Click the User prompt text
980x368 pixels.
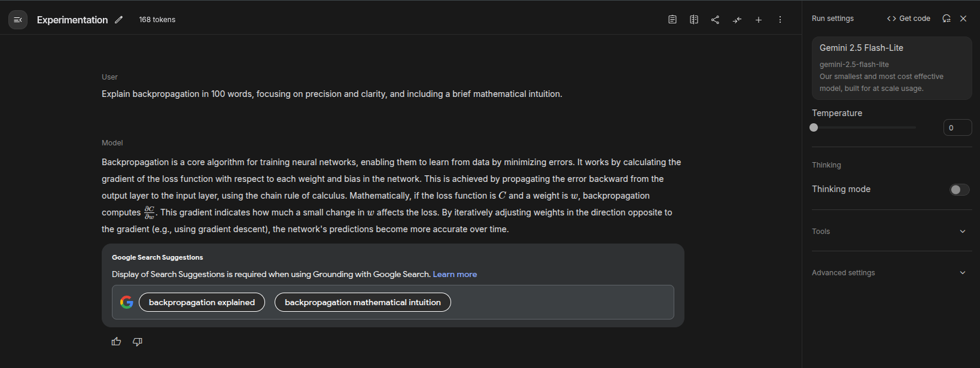[x=332, y=94]
